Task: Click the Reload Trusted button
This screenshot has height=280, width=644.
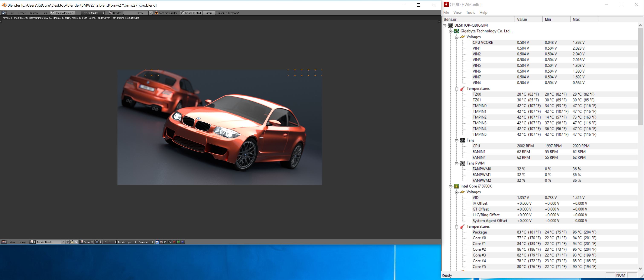Action: coord(191,13)
